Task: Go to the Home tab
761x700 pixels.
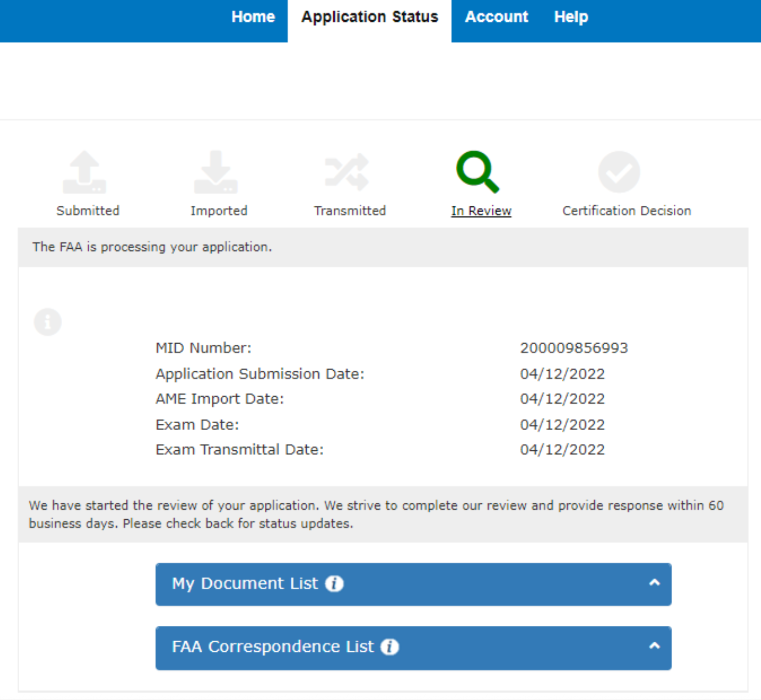Action: tap(253, 17)
